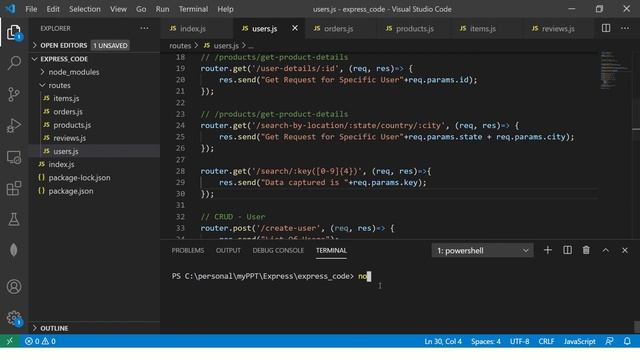
Task: Maximize the panel with up chevron
Action: coord(606,250)
